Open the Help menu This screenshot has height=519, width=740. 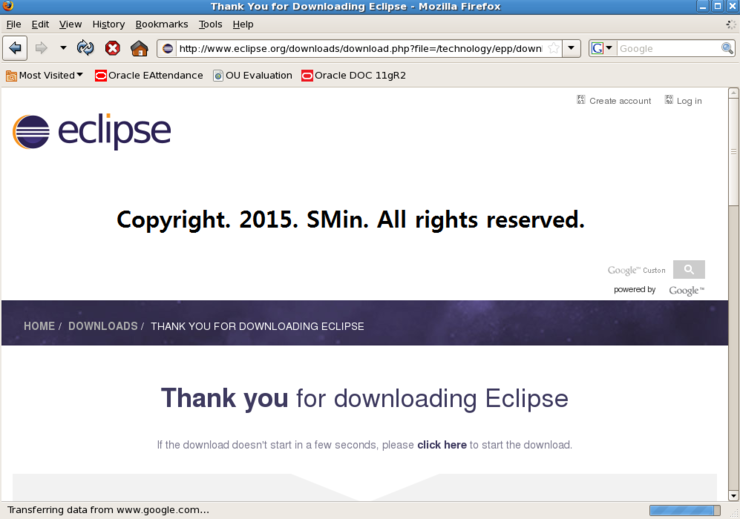tap(243, 24)
